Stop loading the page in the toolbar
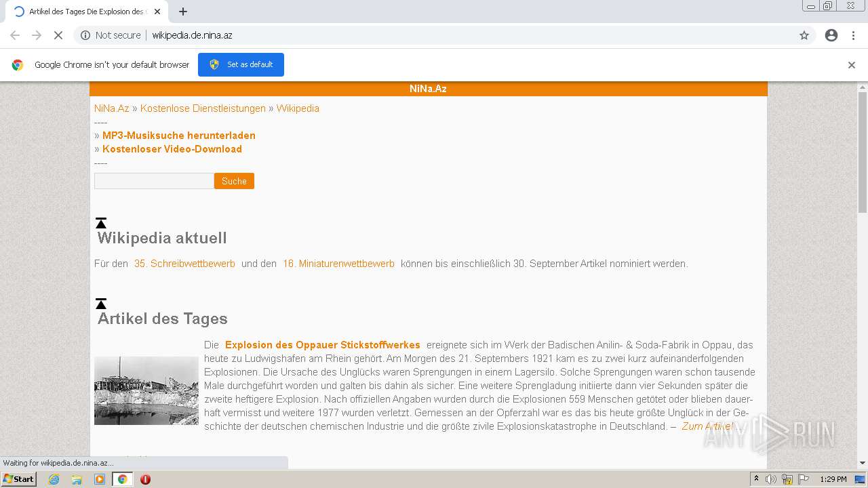Viewport: 868px width, 488px height. click(x=58, y=35)
